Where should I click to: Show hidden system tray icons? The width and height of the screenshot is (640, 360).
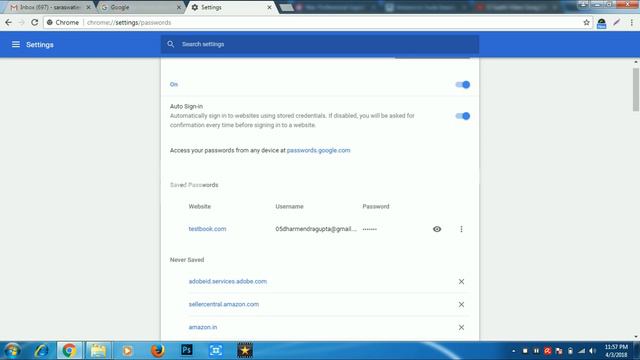click(x=513, y=351)
